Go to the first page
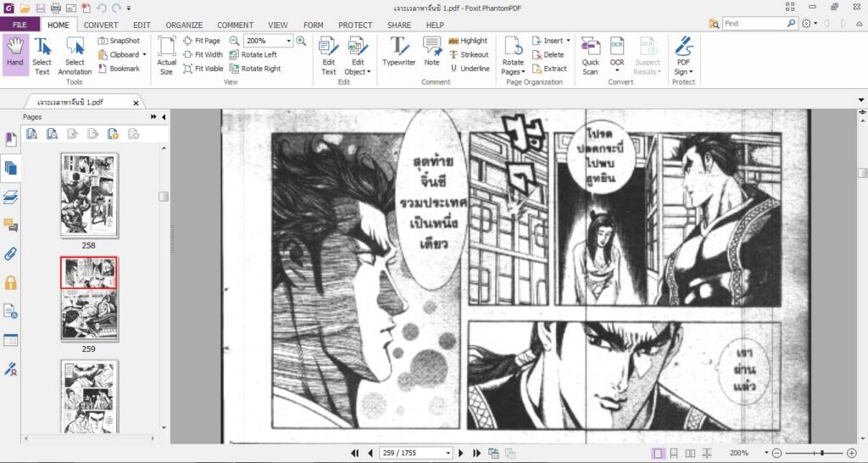Viewport: 868px width, 463px height. click(x=355, y=453)
